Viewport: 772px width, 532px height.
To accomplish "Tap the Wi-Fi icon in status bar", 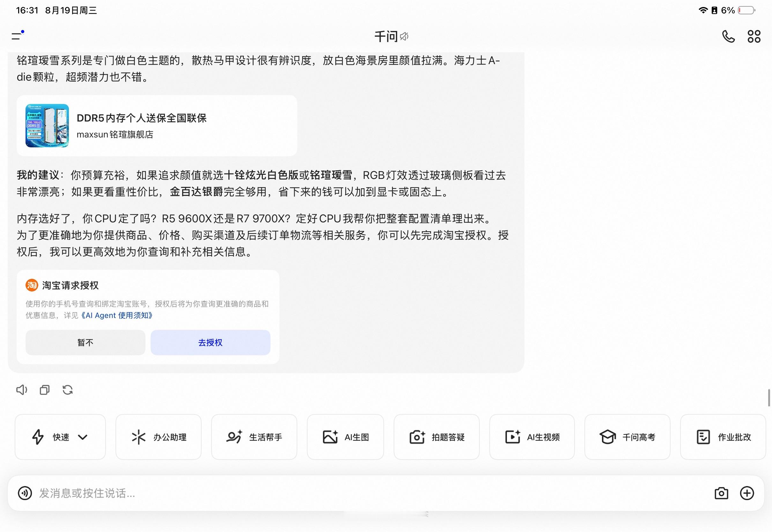I will [703, 10].
